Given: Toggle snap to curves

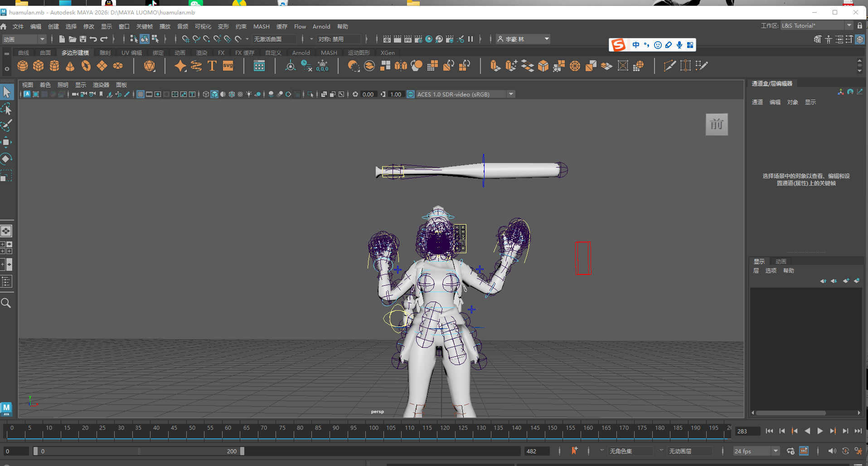Looking at the screenshot, I should click(196, 39).
